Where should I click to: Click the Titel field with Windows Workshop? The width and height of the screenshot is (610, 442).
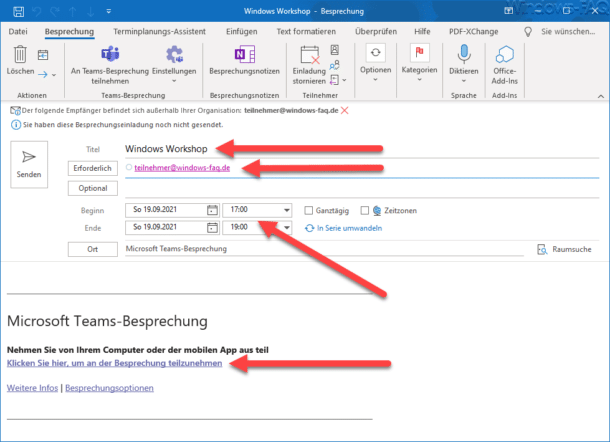[x=362, y=149]
